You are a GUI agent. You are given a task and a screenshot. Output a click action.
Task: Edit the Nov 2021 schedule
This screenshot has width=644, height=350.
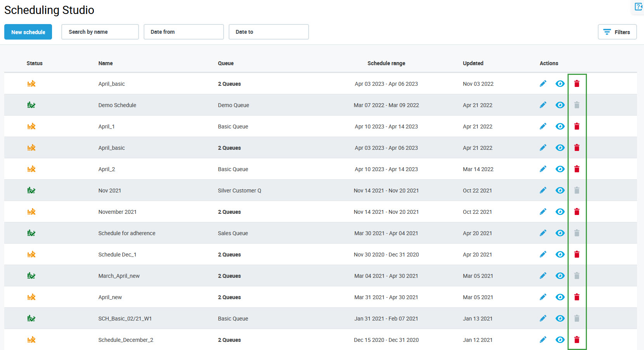[x=543, y=190]
